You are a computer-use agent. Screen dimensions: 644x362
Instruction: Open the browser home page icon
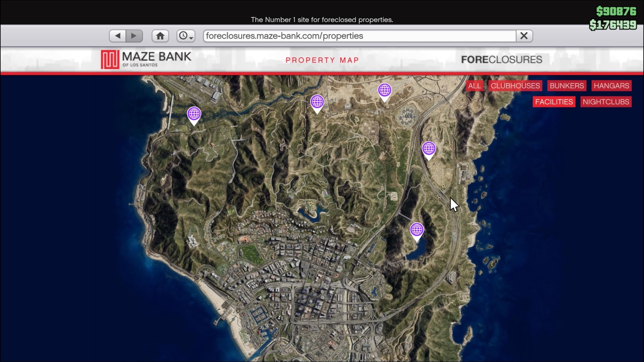tap(160, 36)
